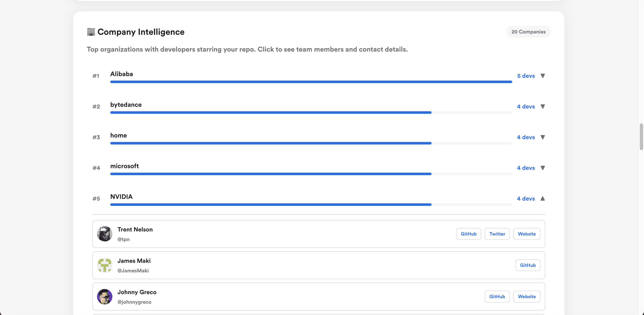This screenshot has height=315, width=644.
Task: Expand the home organization row arrow
Action: point(542,137)
